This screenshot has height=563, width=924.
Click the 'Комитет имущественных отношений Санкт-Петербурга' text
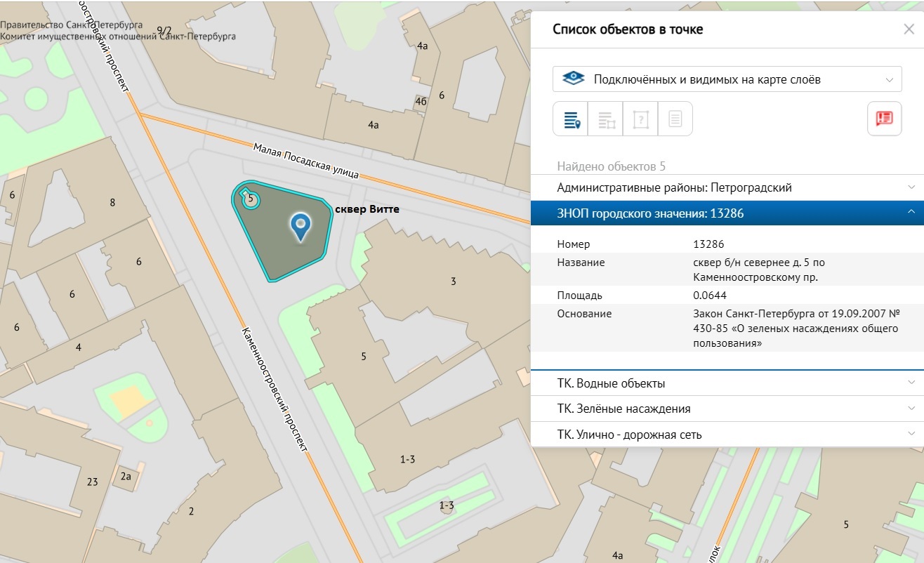(118, 36)
